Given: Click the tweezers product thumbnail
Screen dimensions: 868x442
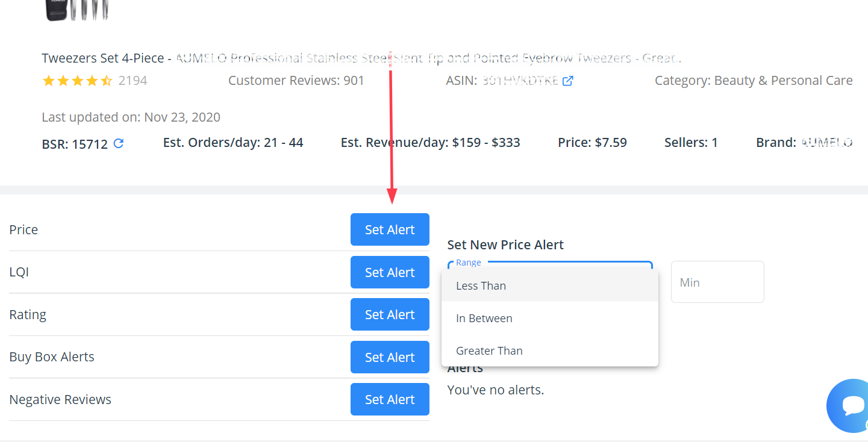Looking at the screenshot, I should [x=76, y=10].
